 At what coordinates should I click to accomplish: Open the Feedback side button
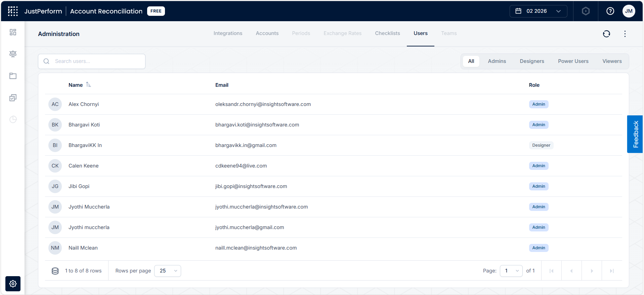[635, 134]
